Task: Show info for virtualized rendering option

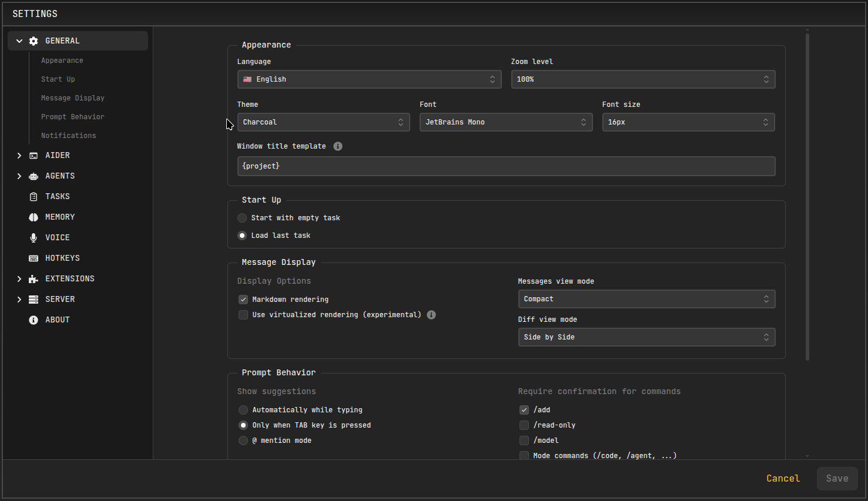Action: (431, 315)
